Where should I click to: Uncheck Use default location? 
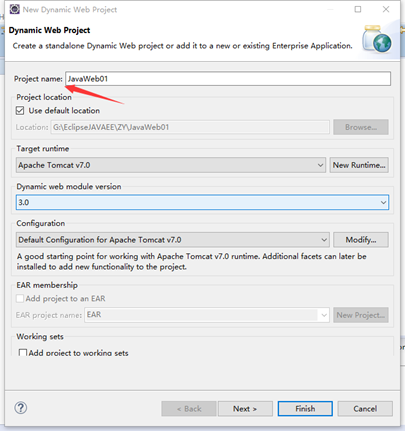click(20, 111)
